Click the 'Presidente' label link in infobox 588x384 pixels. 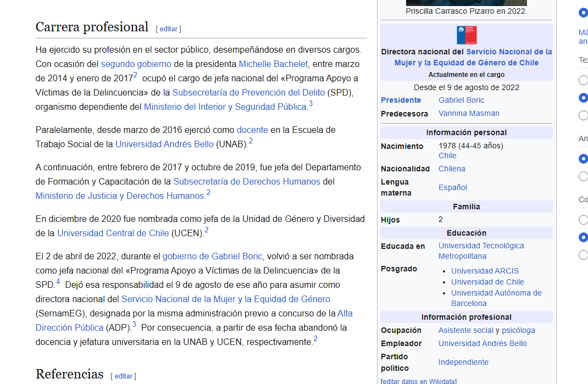401,101
